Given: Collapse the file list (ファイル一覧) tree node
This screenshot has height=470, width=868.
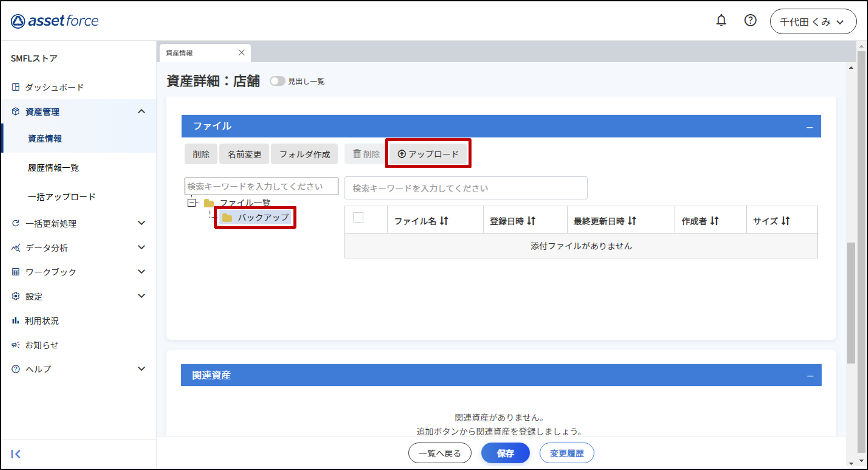Looking at the screenshot, I should 191,202.
